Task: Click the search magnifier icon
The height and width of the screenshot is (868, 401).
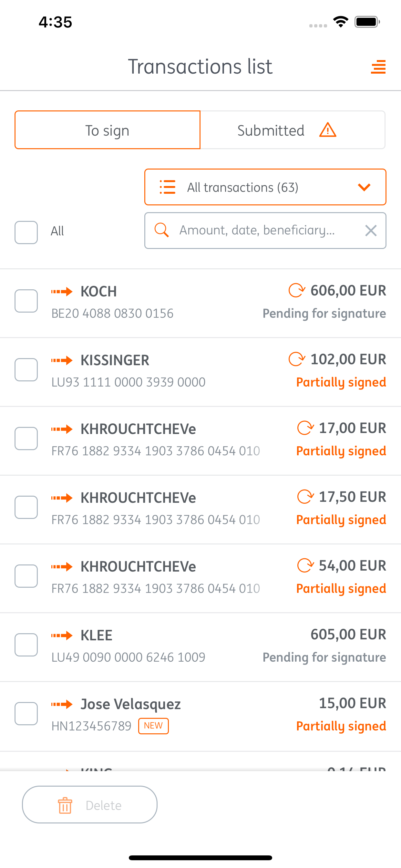Action: click(161, 230)
